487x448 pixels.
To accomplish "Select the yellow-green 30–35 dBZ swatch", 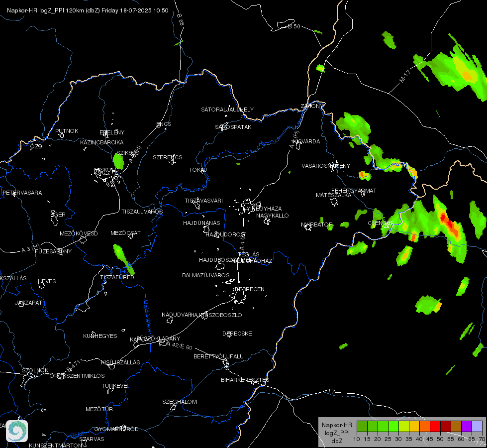I will (x=404, y=426).
